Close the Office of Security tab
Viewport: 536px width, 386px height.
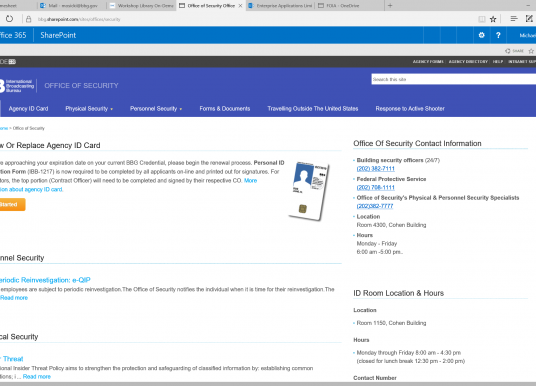click(x=240, y=5)
